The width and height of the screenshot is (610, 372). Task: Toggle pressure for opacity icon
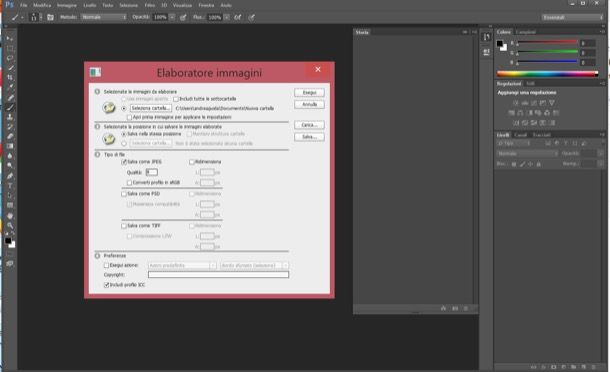(x=183, y=17)
